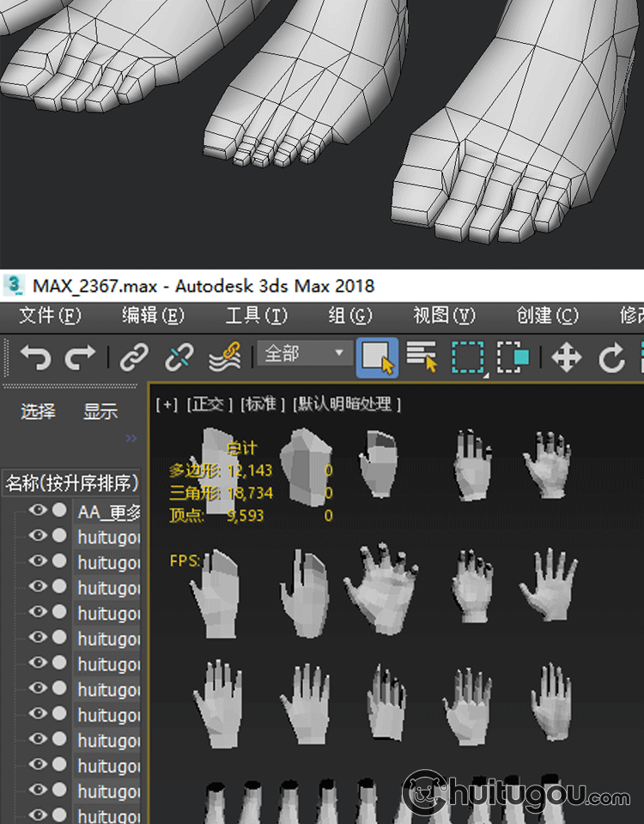
Task: Click 显示 in the scene explorer
Action: [x=100, y=412]
